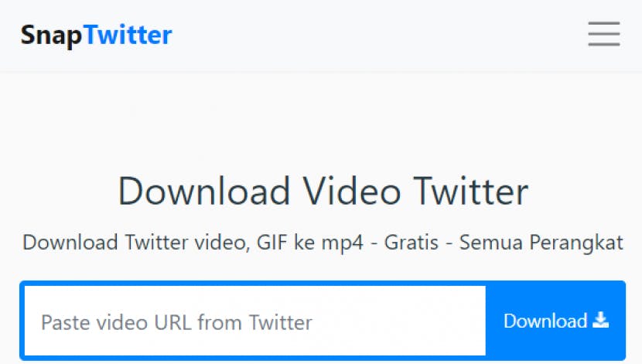The width and height of the screenshot is (642, 364).
Task: Click the blue border of the URL form
Action: [x=323, y=283]
